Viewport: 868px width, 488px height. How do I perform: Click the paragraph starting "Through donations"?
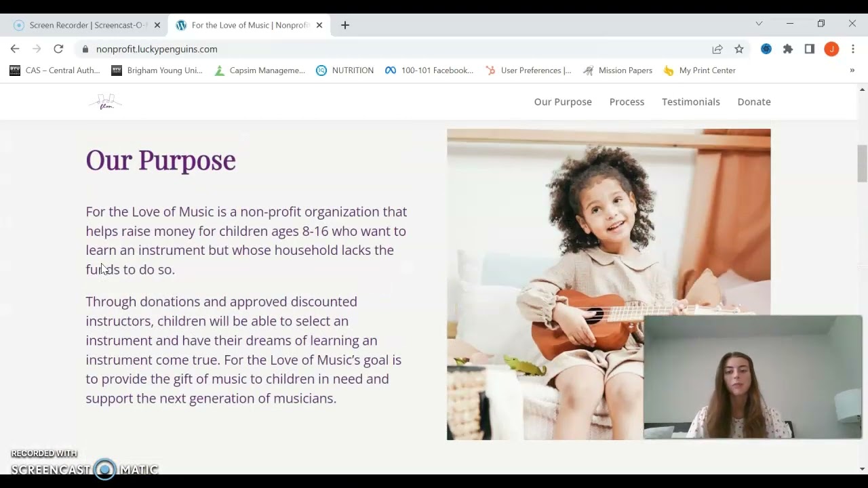(x=243, y=350)
